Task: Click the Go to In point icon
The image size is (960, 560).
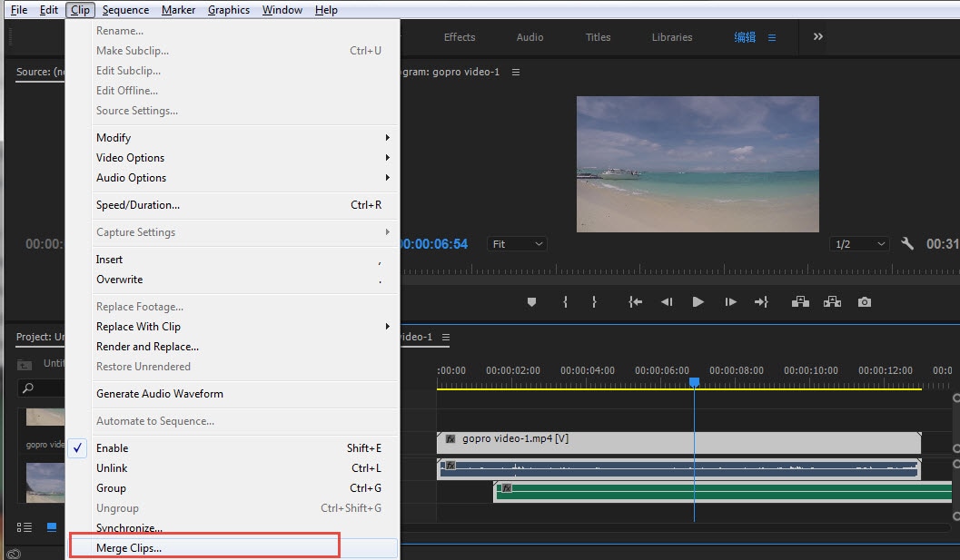Action: (636, 302)
